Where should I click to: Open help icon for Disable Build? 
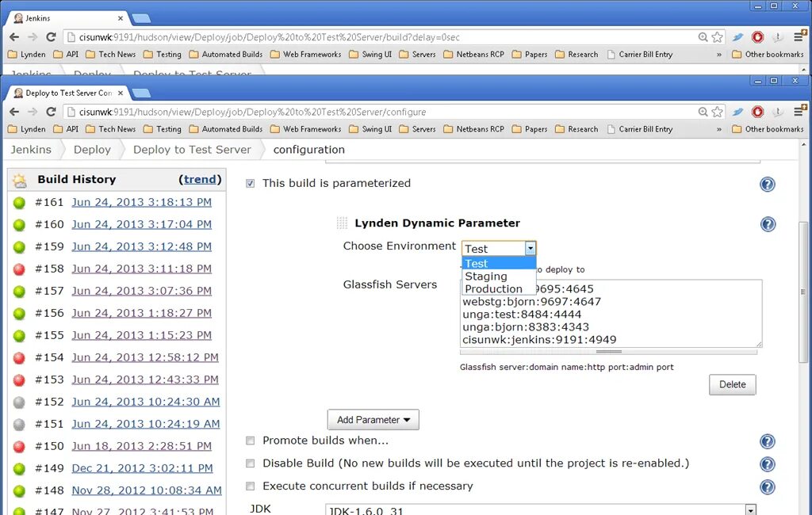(x=768, y=464)
